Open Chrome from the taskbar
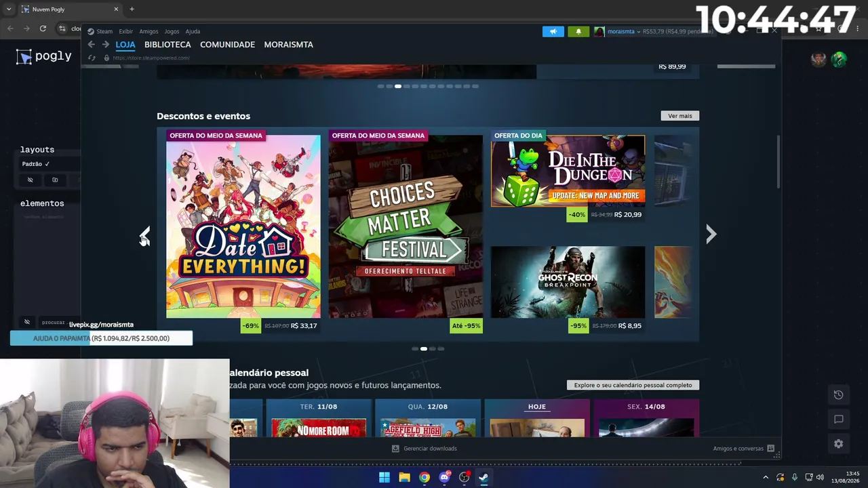The height and width of the screenshot is (488, 868). pyautogui.click(x=425, y=477)
